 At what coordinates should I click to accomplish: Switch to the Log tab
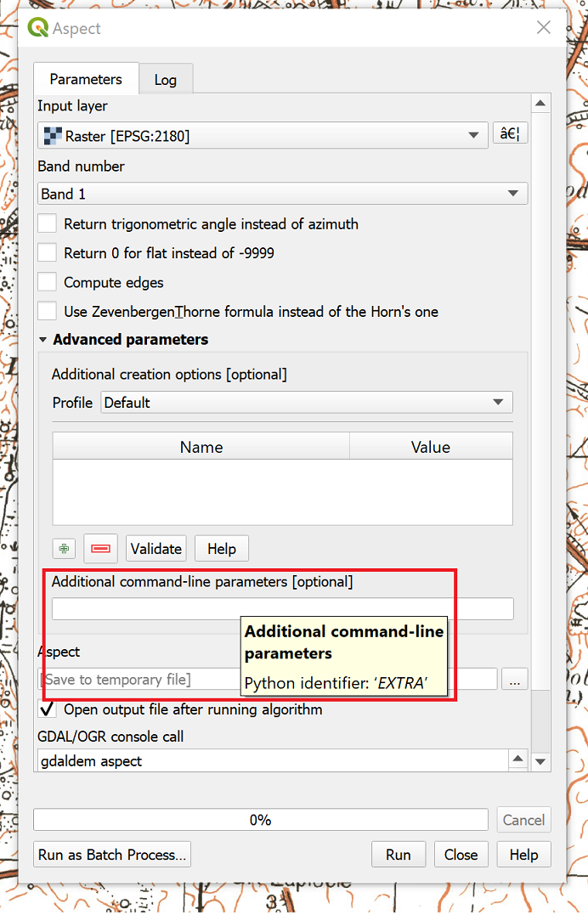(166, 80)
